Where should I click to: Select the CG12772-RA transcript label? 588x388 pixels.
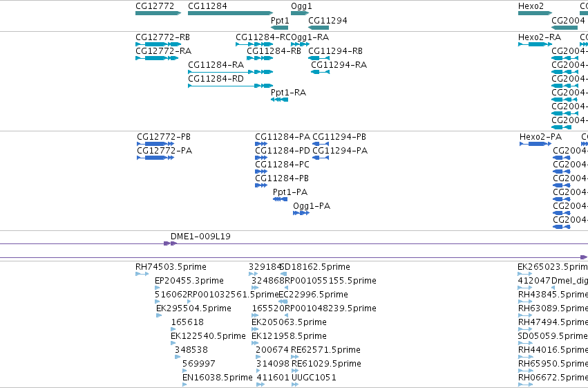[x=163, y=50]
